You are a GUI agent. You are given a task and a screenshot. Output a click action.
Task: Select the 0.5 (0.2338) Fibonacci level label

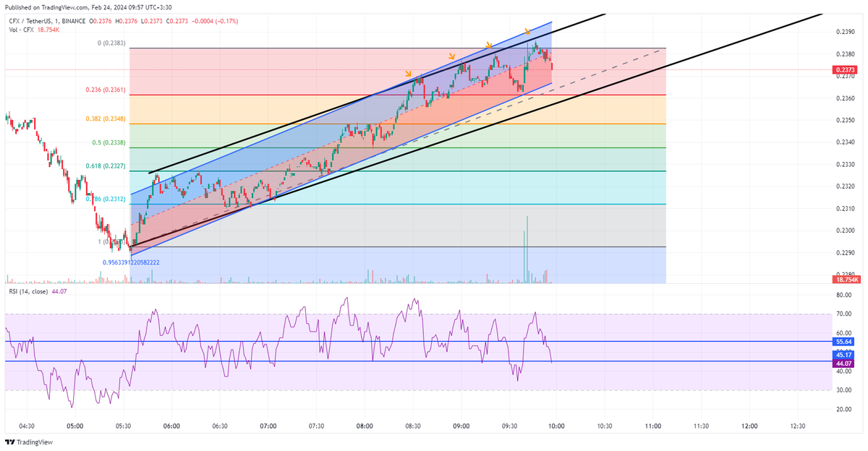pos(109,142)
